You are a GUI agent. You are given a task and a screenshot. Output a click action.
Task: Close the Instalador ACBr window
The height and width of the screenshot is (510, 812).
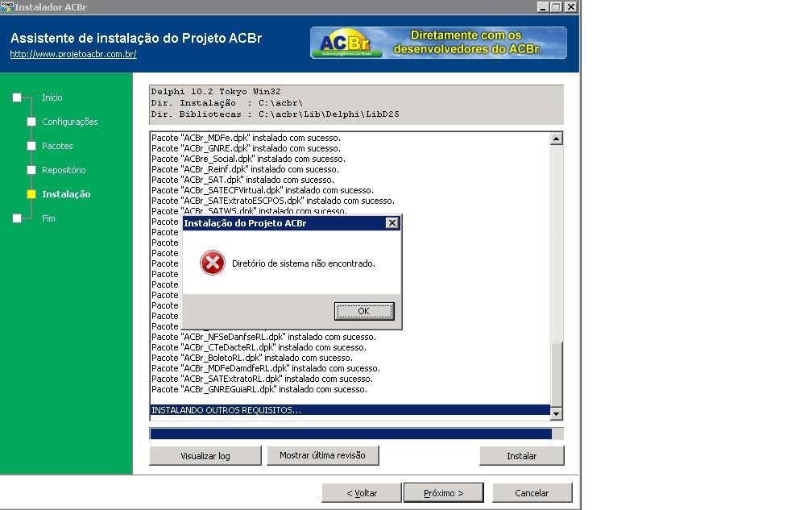tap(570, 6)
